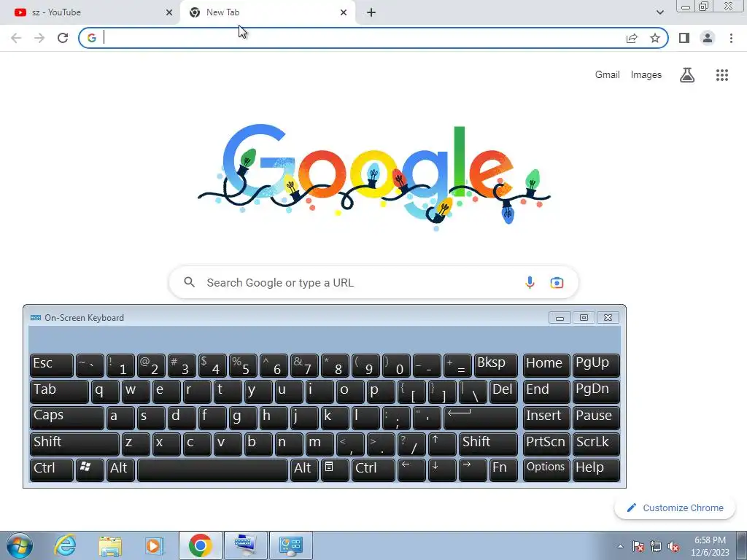This screenshot has height=560, width=747.
Task: Reload the page with the refresh icon
Action: [x=63, y=38]
